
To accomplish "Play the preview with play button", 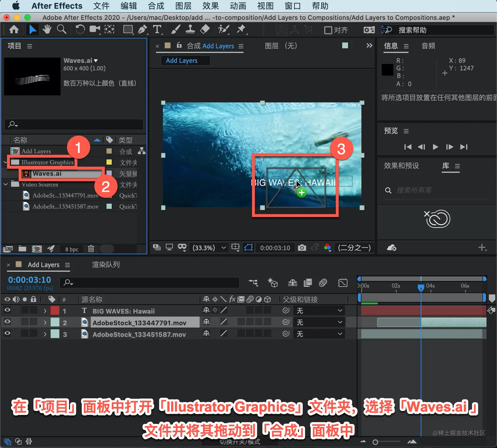I will (x=435, y=147).
